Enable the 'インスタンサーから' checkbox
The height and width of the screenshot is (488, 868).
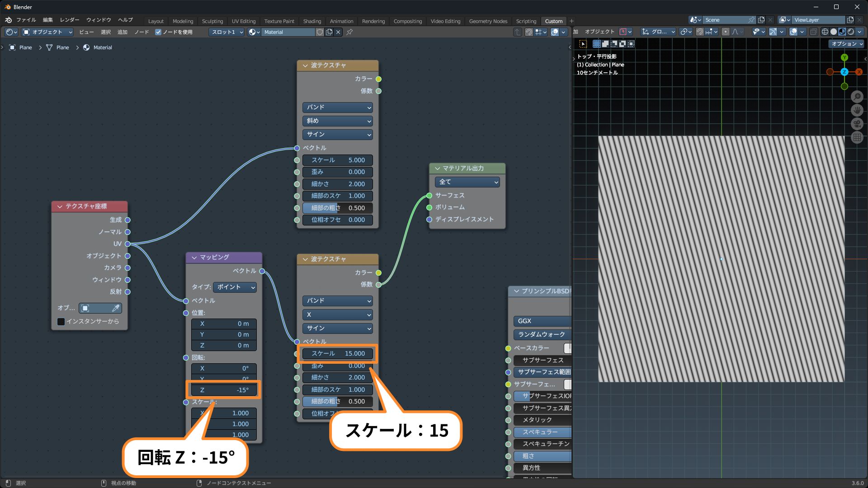click(x=61, y=321)
